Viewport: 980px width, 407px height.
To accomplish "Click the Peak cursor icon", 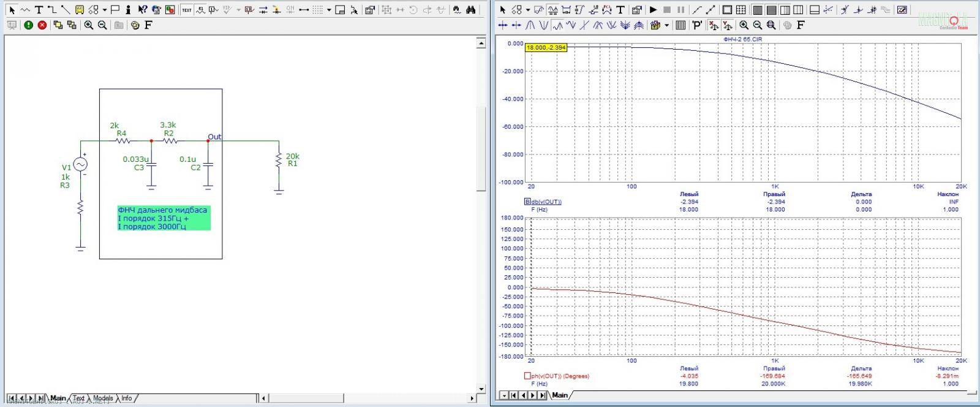I will click(x=530, y=25).
